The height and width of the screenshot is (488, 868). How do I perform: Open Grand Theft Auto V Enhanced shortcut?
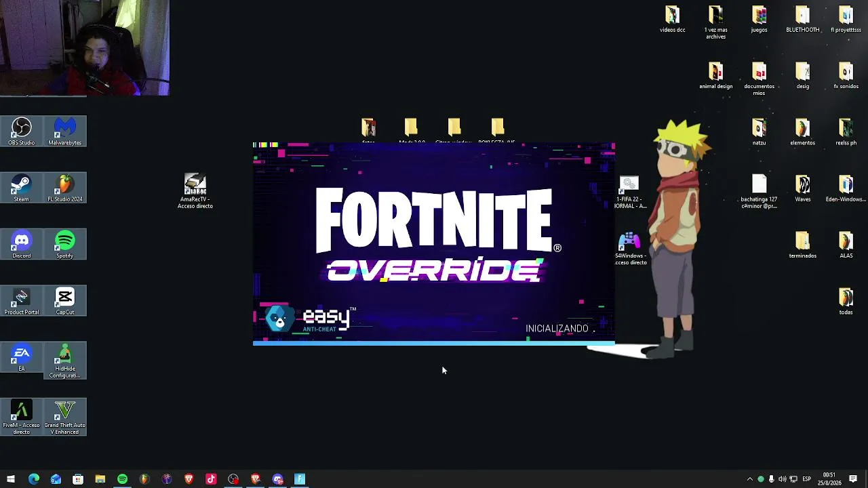65,417
